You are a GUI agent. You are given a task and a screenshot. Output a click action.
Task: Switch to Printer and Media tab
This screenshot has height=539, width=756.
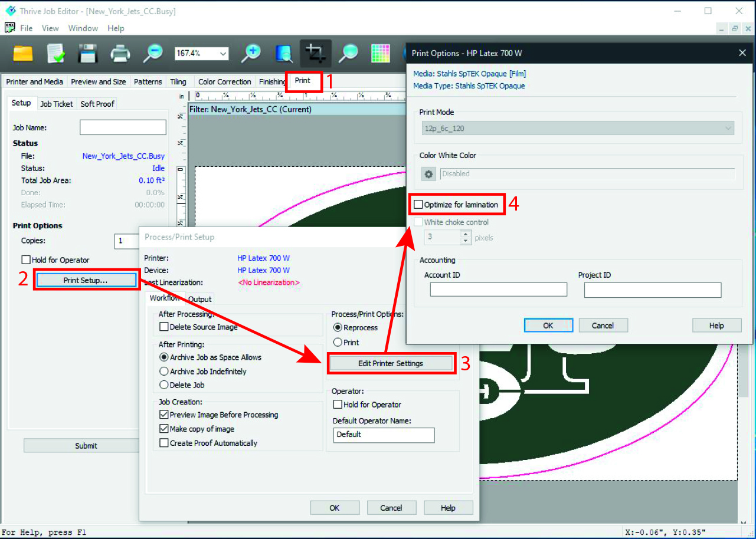tap(35, 82)
